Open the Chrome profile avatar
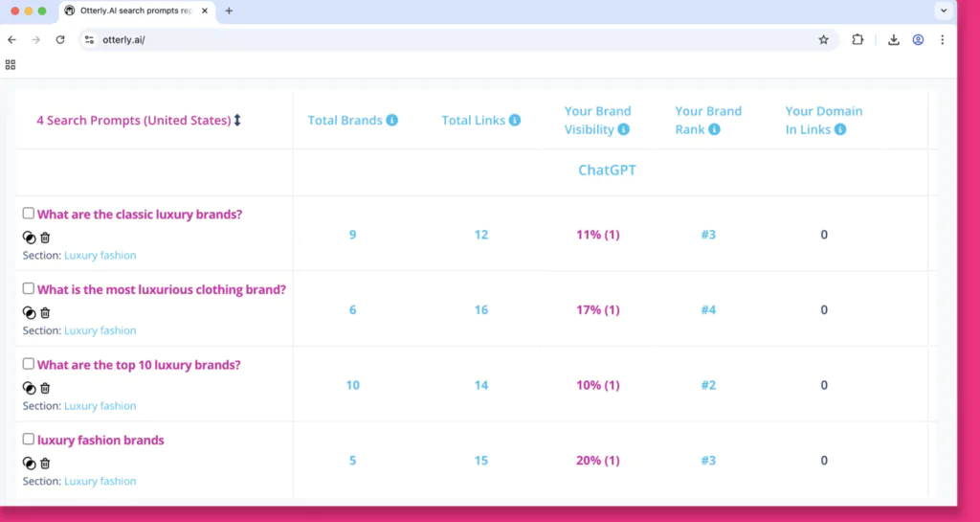The image size is (980, 522). tap(918, 39)
